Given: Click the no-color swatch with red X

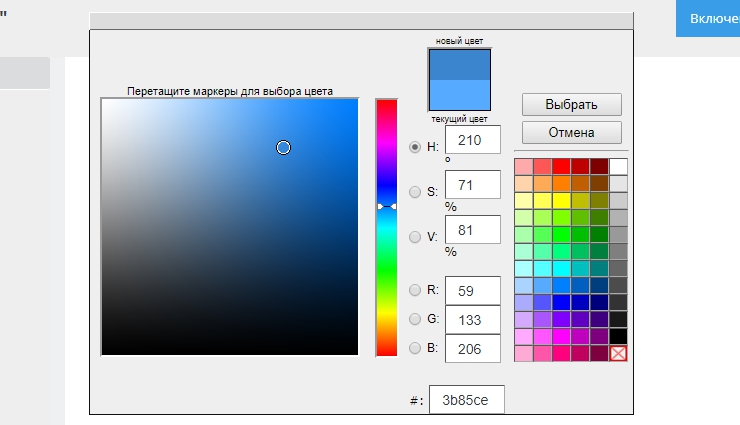Looking at the screenshot, I should [x=619, y=353].
